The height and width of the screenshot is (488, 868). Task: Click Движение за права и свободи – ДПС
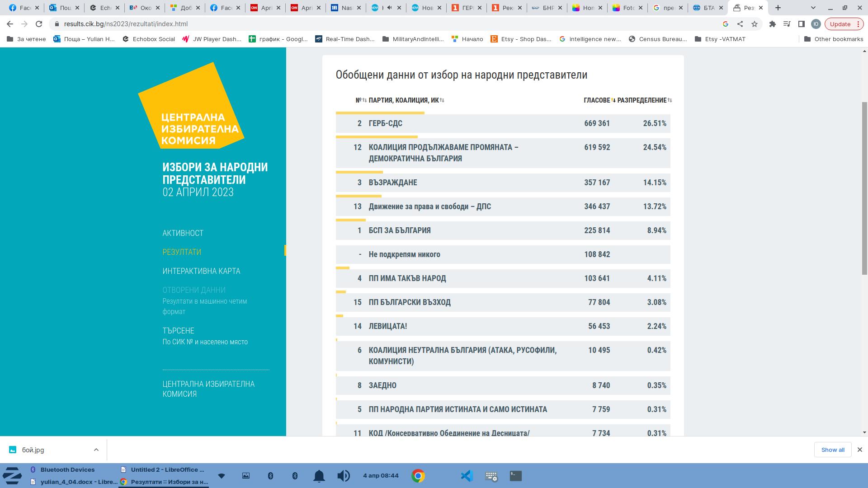[x=503, y=206]
